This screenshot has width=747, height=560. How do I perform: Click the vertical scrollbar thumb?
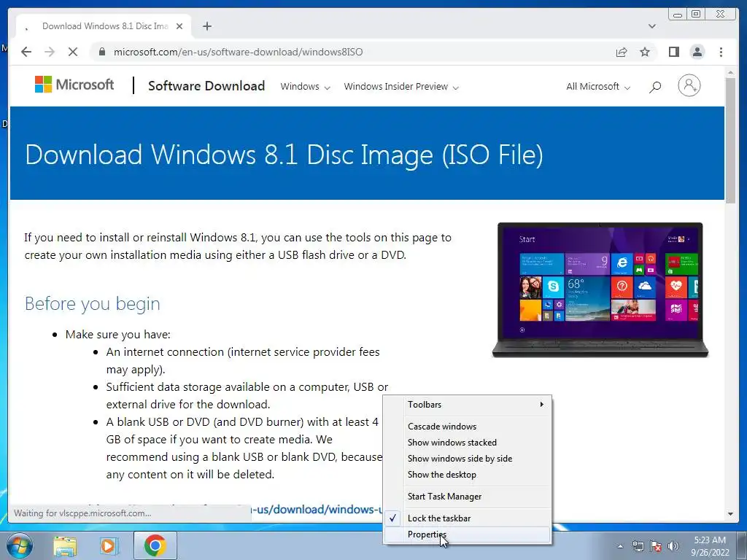coord(730,141)
